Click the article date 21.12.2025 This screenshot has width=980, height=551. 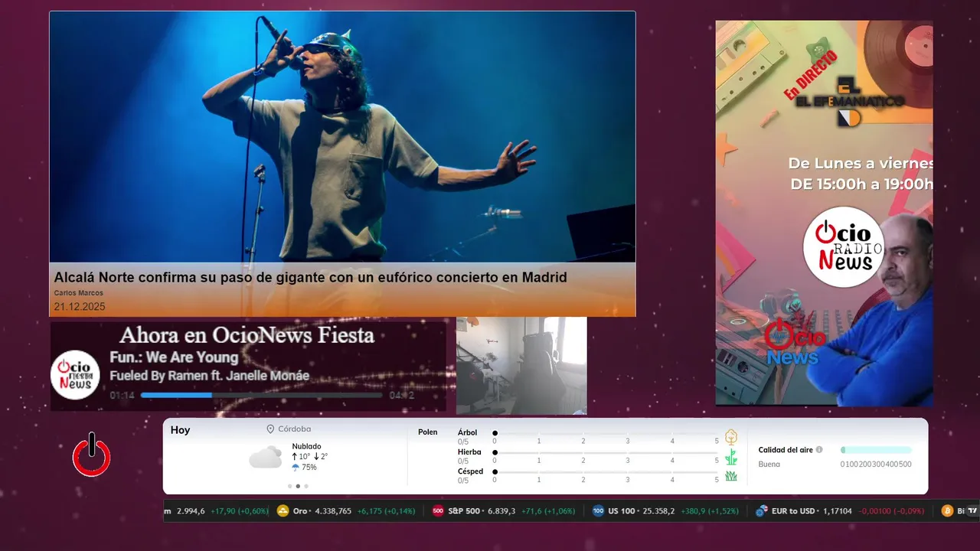(80, 307)
